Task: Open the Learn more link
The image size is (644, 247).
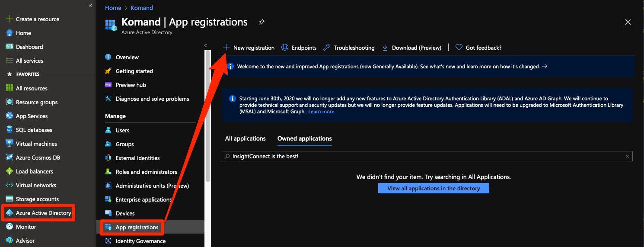Action: tap(321, 112)
